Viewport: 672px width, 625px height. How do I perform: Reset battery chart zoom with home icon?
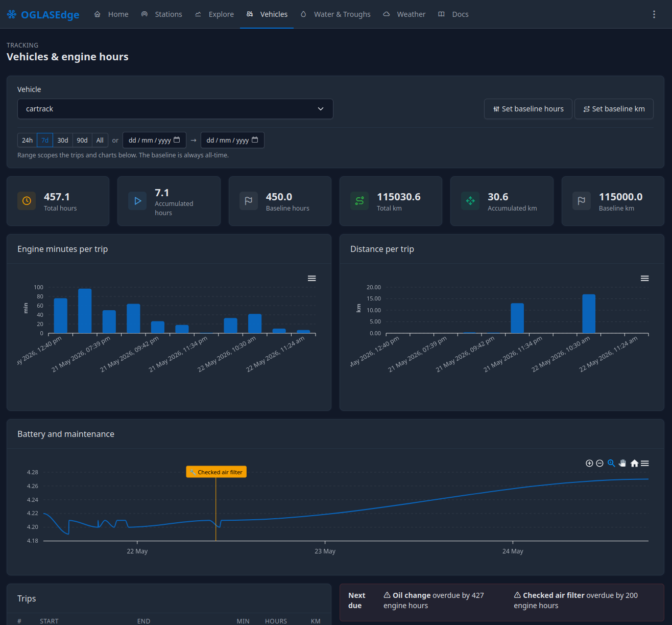[634, 463]
